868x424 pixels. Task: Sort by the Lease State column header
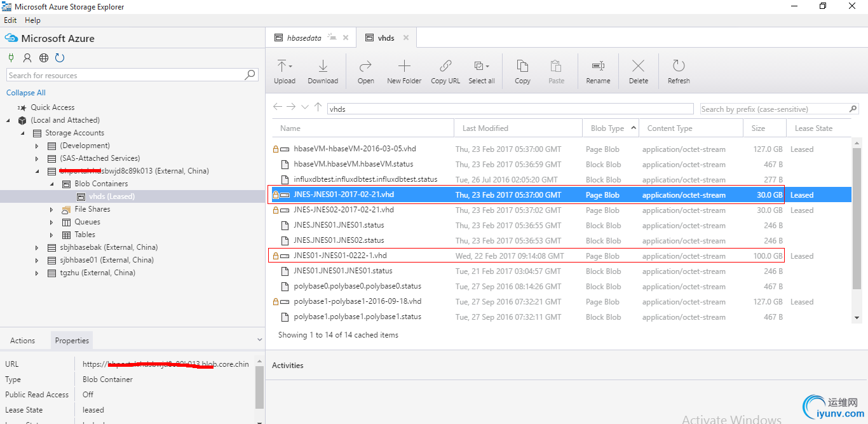point(818,128)
